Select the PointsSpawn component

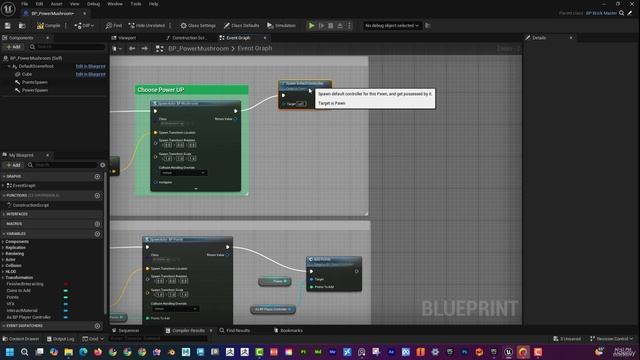click(x=35, y=82)
